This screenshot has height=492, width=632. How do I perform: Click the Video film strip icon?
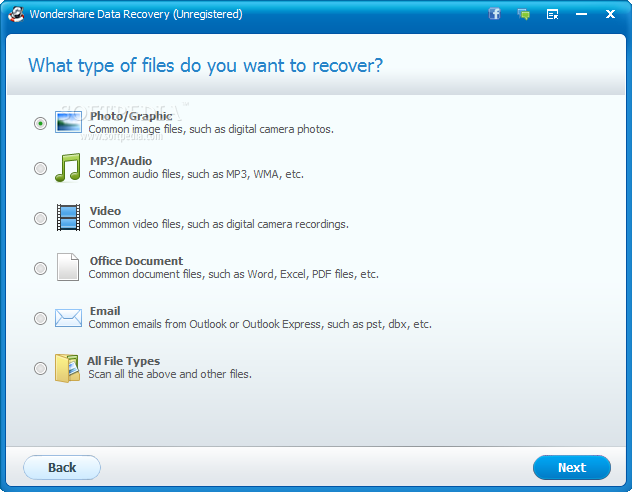68,218
